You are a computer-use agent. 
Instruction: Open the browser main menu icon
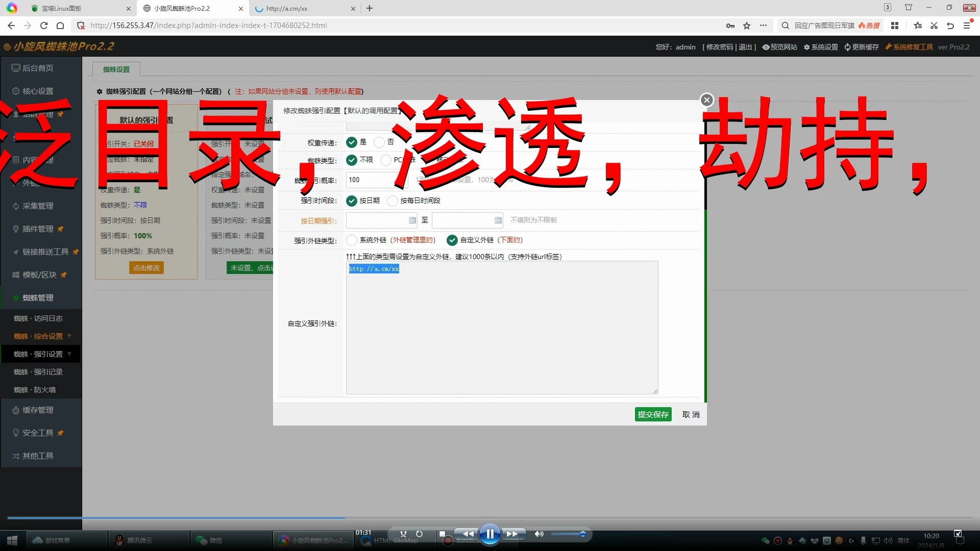[967, 26]
